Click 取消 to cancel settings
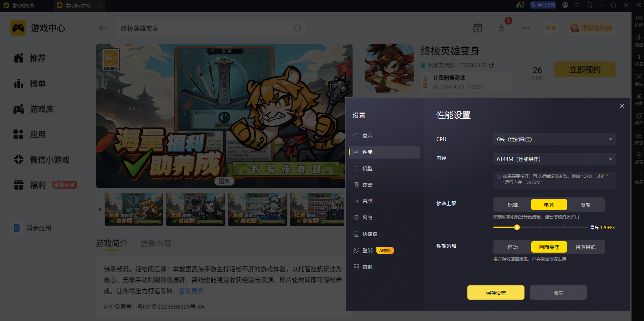The height and width of the screenshot is (321, 644). [x=558, y=292]
